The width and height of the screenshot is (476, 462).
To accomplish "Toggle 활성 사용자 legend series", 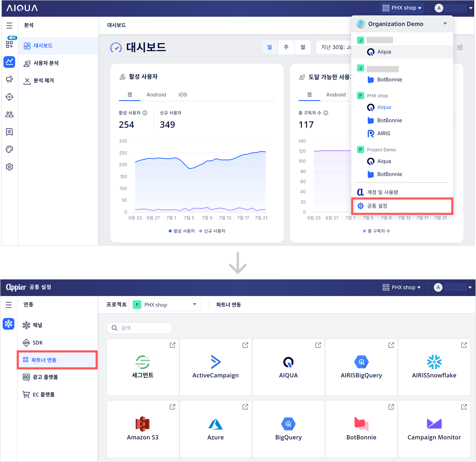I will 182,231.
